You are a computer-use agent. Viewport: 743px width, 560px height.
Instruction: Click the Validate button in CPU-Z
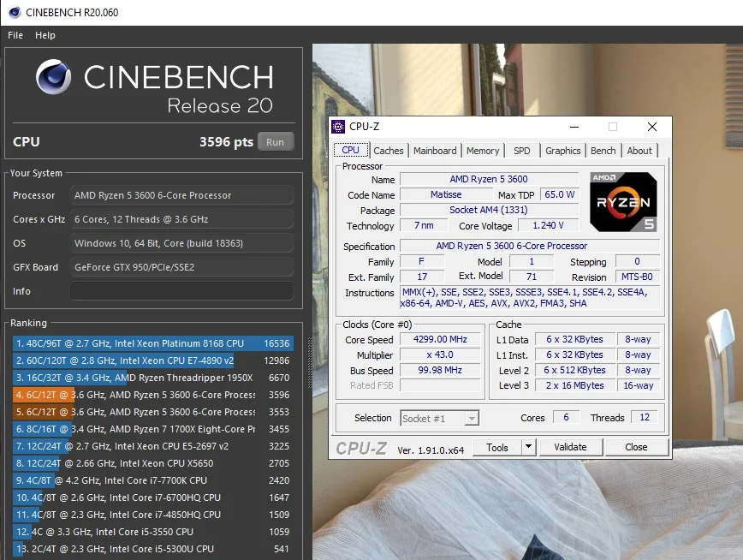click(x=570, y=447)
